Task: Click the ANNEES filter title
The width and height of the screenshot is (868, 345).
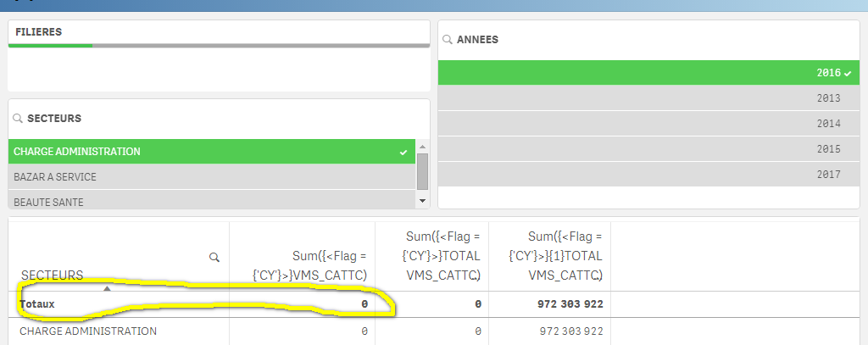Action: point(477,40)
